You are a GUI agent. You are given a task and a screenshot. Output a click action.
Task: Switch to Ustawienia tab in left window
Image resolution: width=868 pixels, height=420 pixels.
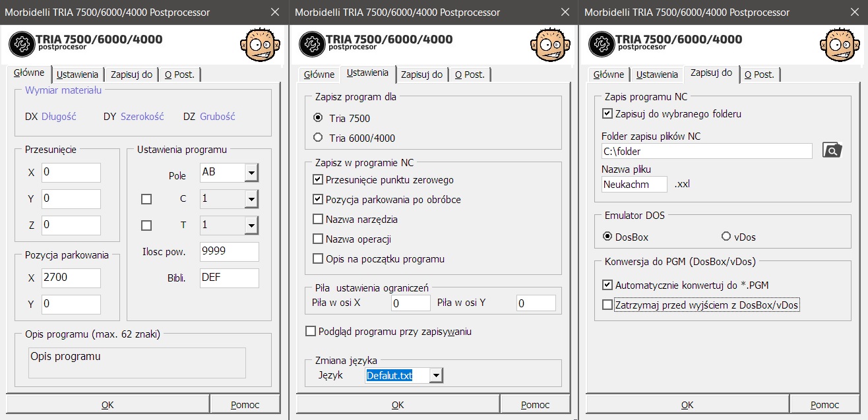[x=77, y=75]
